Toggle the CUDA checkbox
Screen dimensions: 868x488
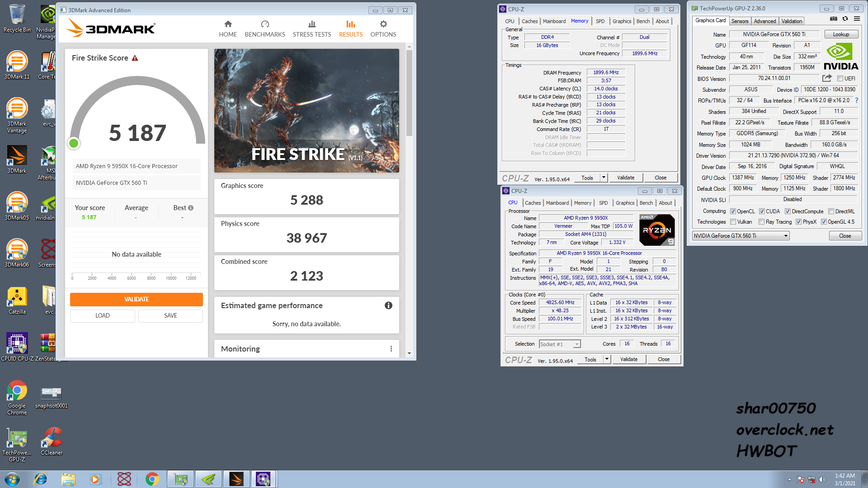click(762, 211)
